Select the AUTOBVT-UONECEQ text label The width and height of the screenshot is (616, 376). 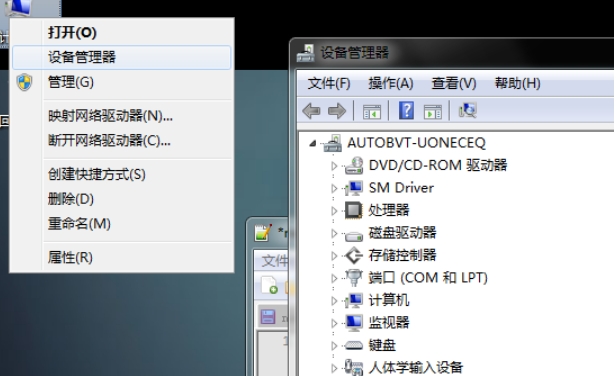coord(416,143)
